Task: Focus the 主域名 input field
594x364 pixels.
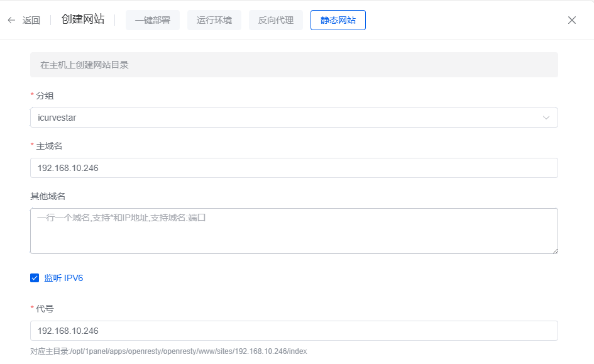Action: tap(294, 168)
